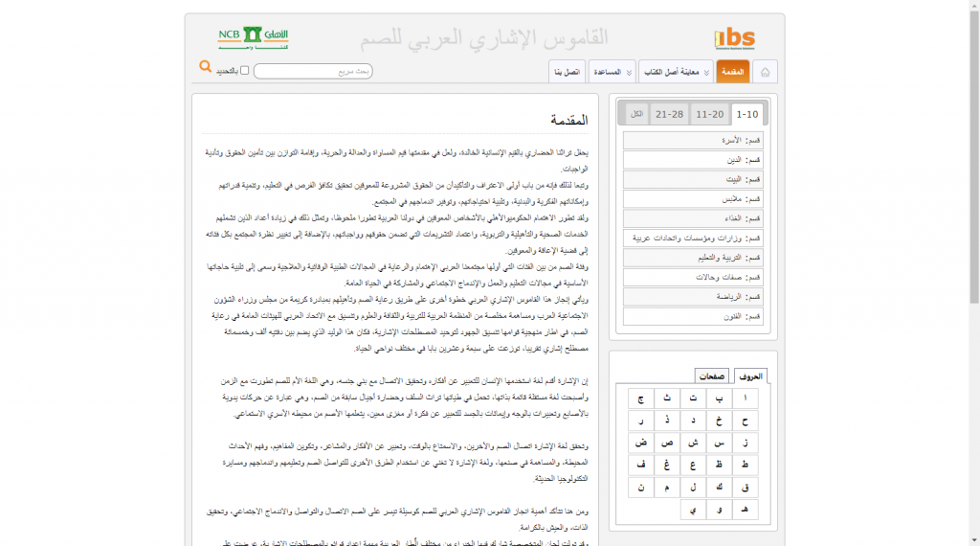Switch to the 21-28 sections tab
Image resolution: width=980 pixels, height=546 pixels.
[669, 114]
